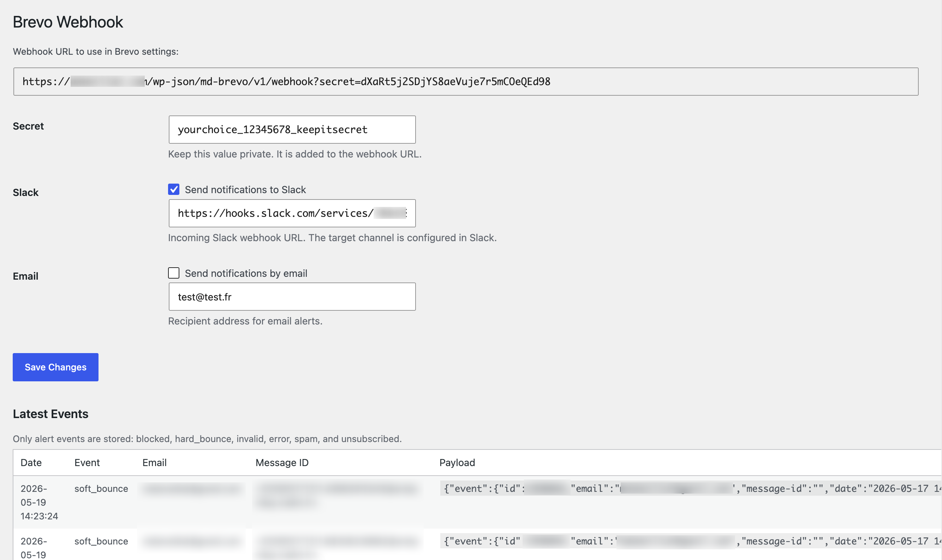Viewport: 942px width, 560px height.
Task: Click 'Webhook URL to use in Brevo settings' text
Action: click(95, 51)
